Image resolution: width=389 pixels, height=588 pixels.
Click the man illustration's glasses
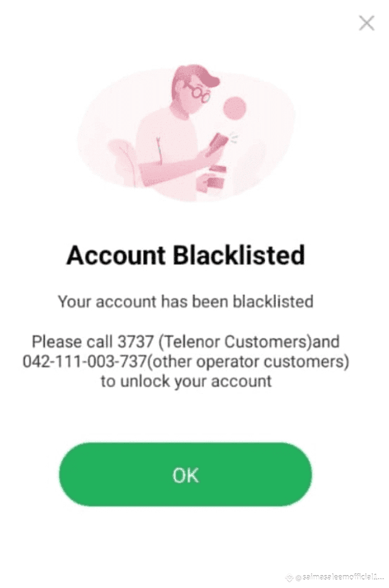tap(199, 92)
